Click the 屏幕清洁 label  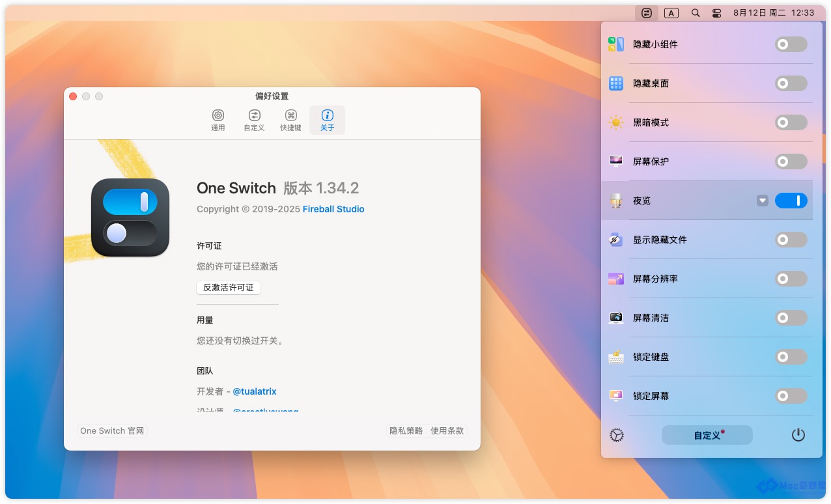tap(651, 318)
